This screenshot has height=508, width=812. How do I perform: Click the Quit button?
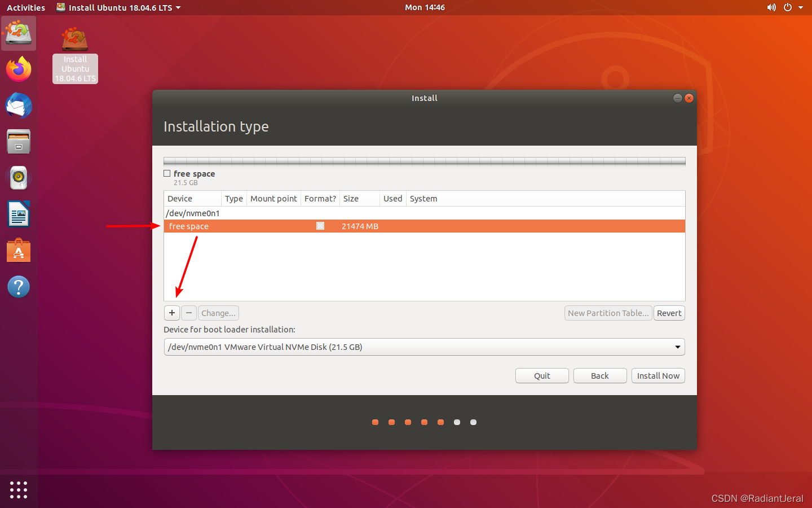[x=542, y=375]
